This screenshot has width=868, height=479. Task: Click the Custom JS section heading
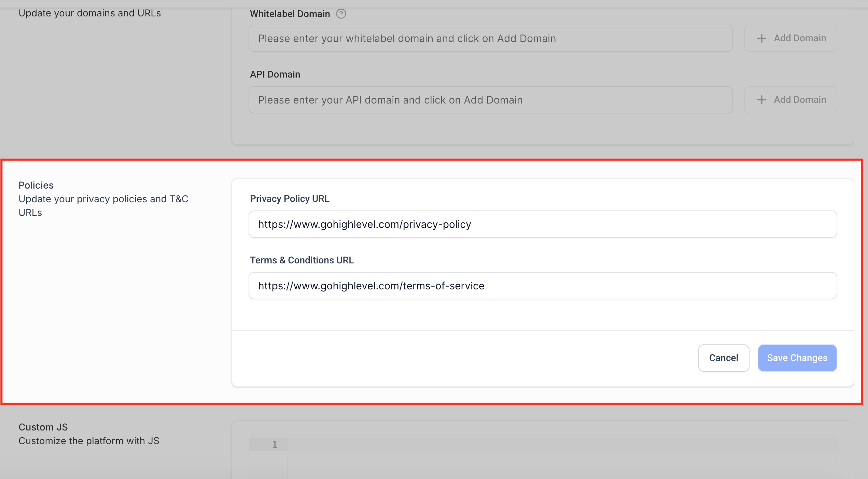click(43, 427)
